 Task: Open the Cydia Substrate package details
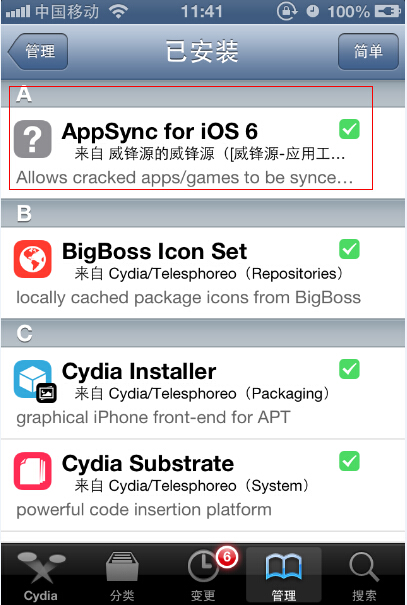click(203, 485)
